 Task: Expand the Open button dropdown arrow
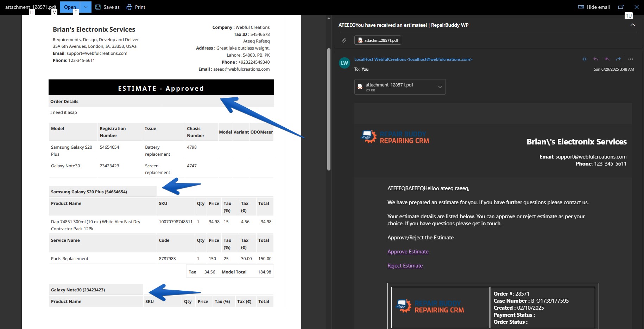click(x=86, y=7)
